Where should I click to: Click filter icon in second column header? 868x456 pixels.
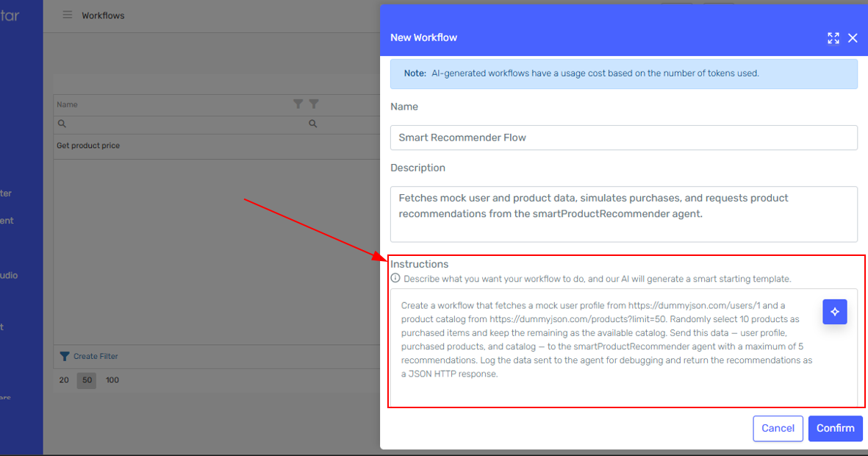(314, 104)
